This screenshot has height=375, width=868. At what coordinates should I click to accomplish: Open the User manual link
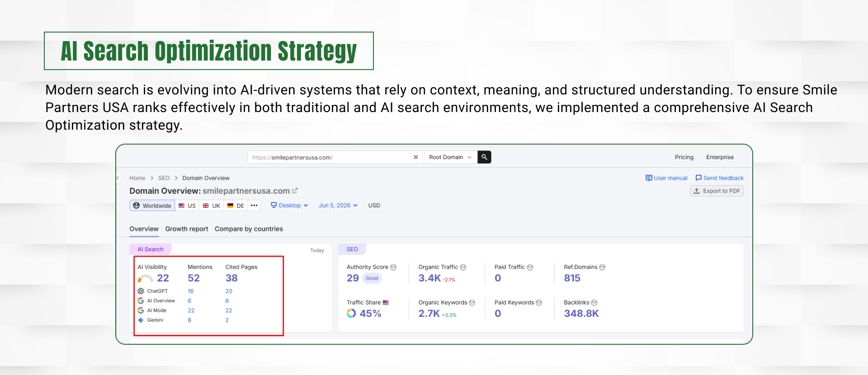[x=666, y=178]
